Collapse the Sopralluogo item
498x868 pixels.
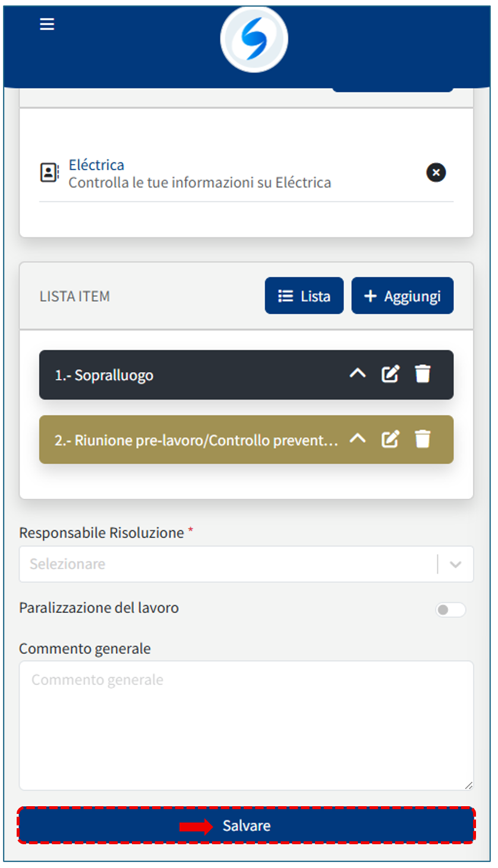click(x=357, y=374)
